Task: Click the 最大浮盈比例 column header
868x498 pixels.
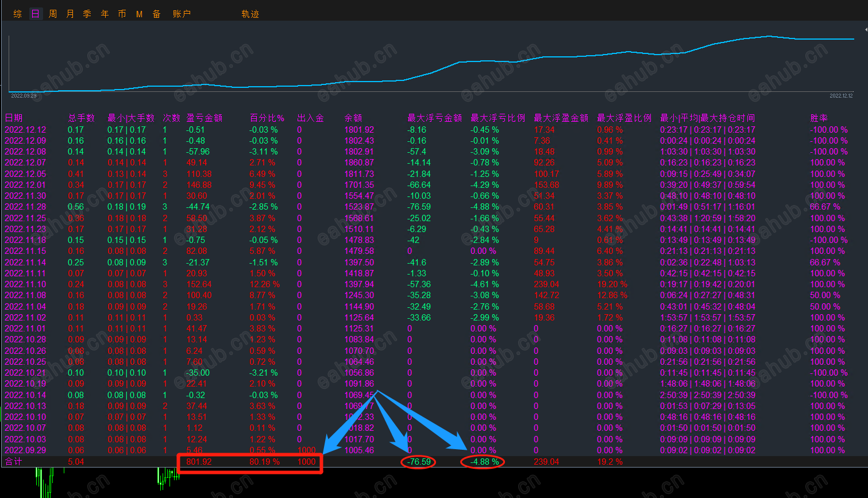Action: pyautogui.click(x=624, y=118)
